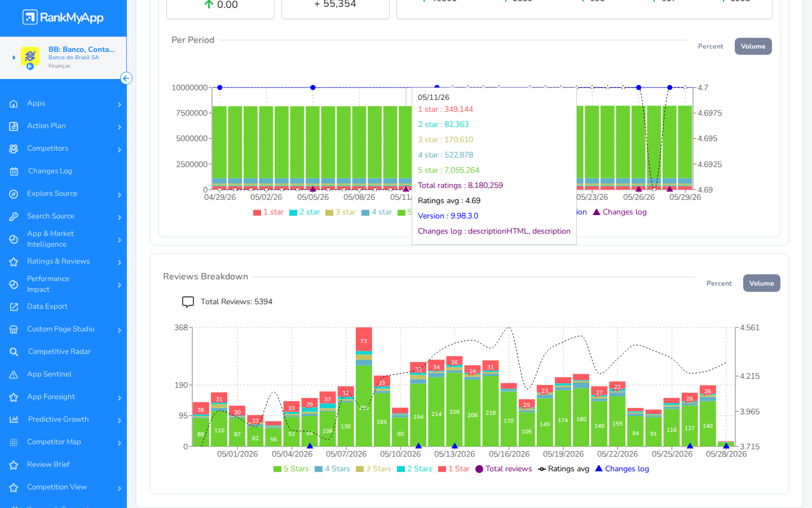This screenshot has width=812, height=508.
Task: Click the Data Export icon
Action: (x=14, y=307)
